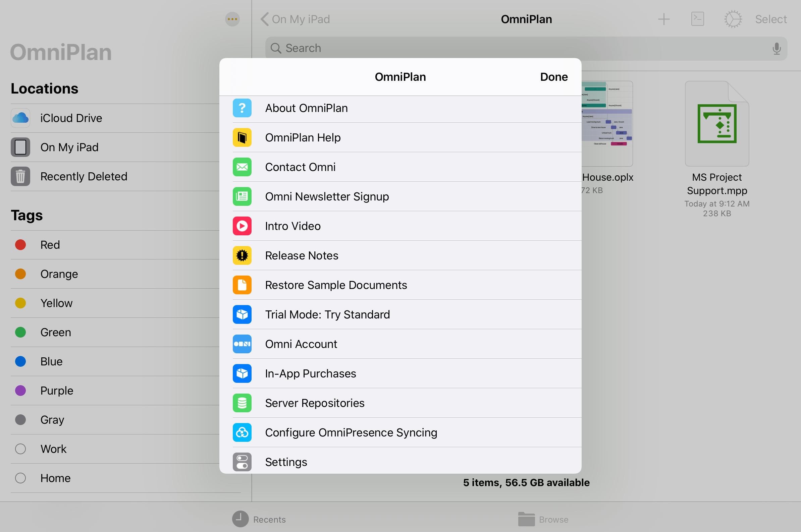Image resolution: width=801 pixels, height=532 pixels.
Task: Tap the plus icon to add document
Action: click(x=664, y=19)
